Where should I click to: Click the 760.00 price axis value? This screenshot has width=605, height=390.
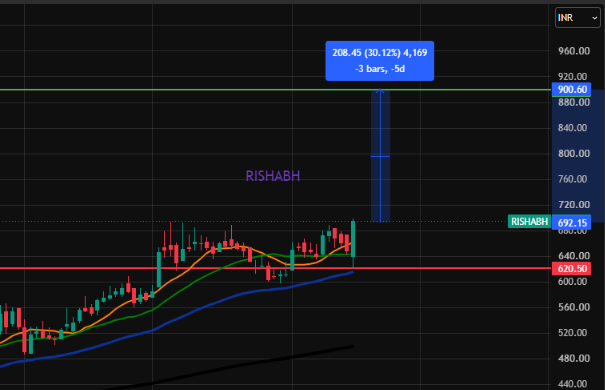point(572,179)
